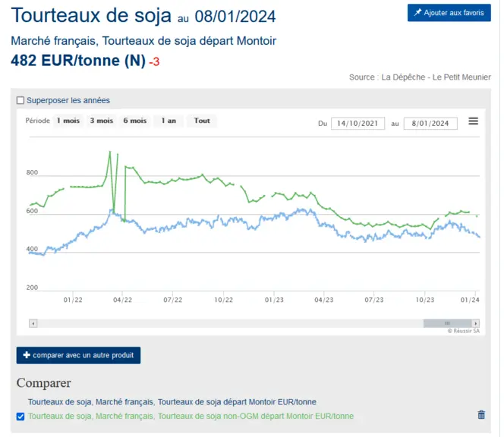
Task: Select the 1 mois period
Action: [68, 121]
